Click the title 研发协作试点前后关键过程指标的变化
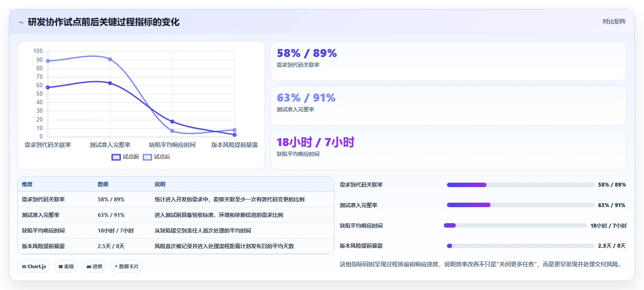The height and width of the screenshot is (290, 644). click(x=103, y=22)
